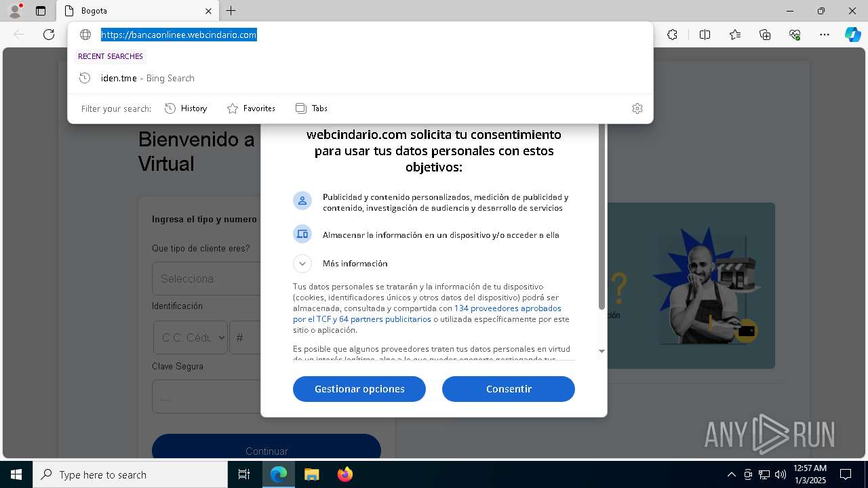Viewport: 868px width, 488px height.
Task: Open the Collections icon
Action: [765, 35]
